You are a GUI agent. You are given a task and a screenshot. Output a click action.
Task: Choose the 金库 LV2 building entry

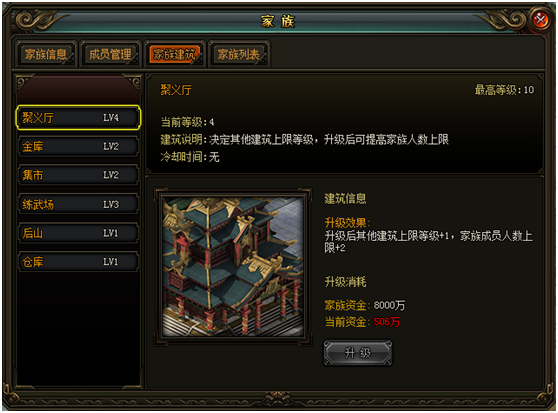coord(78,146)
